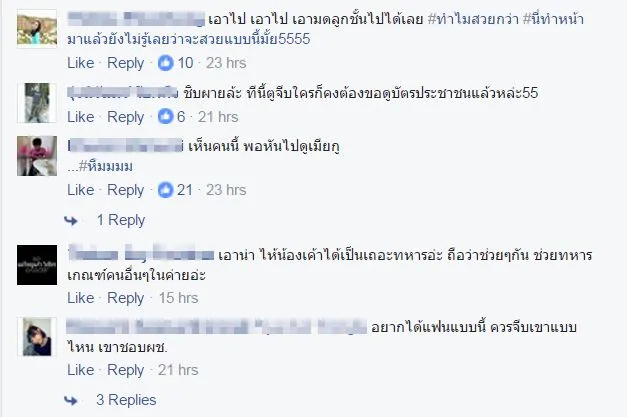Click the thumbs-up icon with 6 likes
This screenshot has height=417, width=627.
click(x=166, y=117)
